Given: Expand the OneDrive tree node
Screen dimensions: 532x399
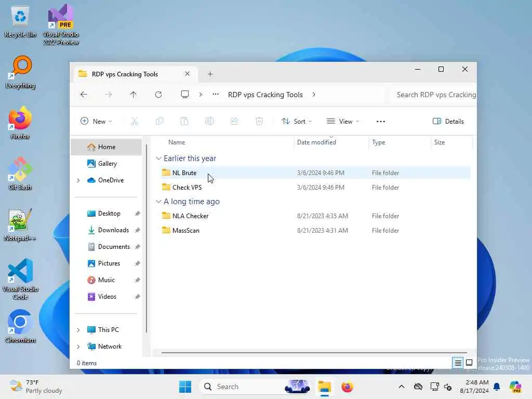Looking at the screenshot, I should (x=78, y=180).
